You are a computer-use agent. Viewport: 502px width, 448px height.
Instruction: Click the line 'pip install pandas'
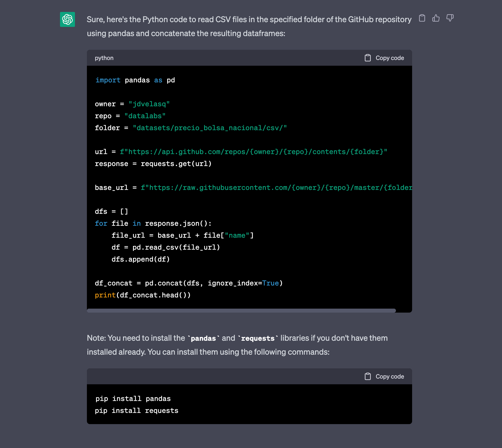click(x=133, y=399)
